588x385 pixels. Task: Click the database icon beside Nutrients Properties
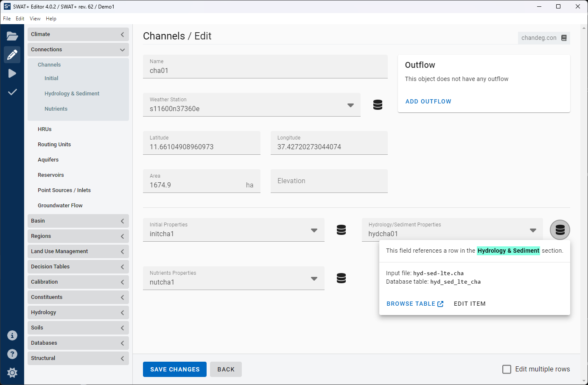pyautogui.click(x=342, y=278)
